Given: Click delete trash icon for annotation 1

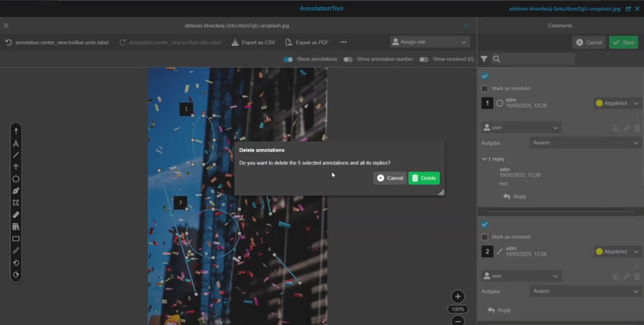Looking at the screenshot, I should (637, 128).
